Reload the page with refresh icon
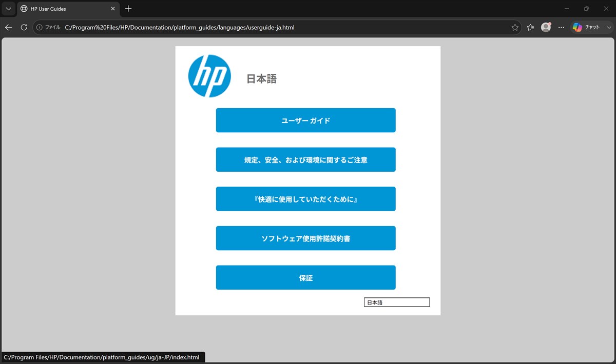 point(24,27)
